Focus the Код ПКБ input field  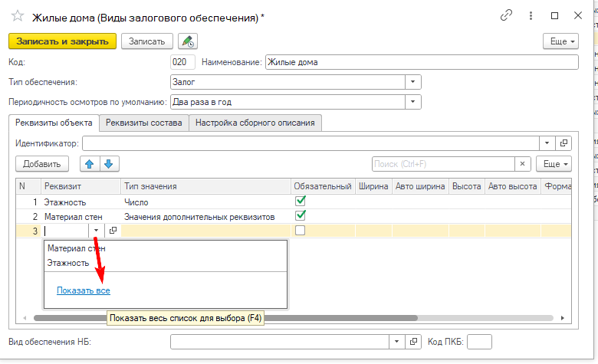(x=479, y=342)
